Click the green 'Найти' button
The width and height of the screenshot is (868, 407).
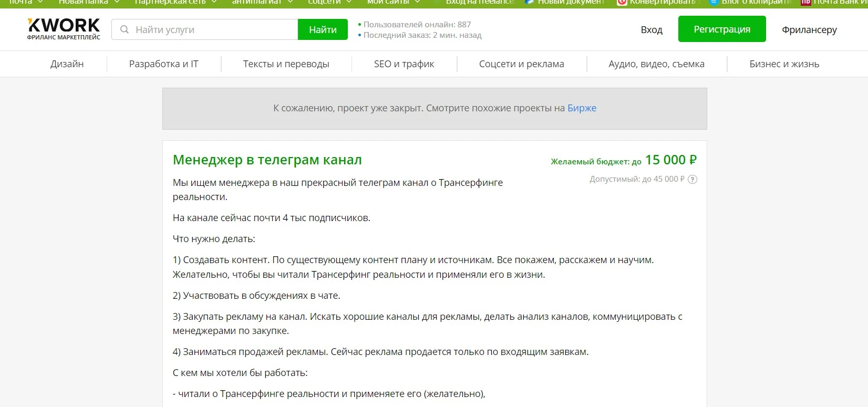point(323,29)
